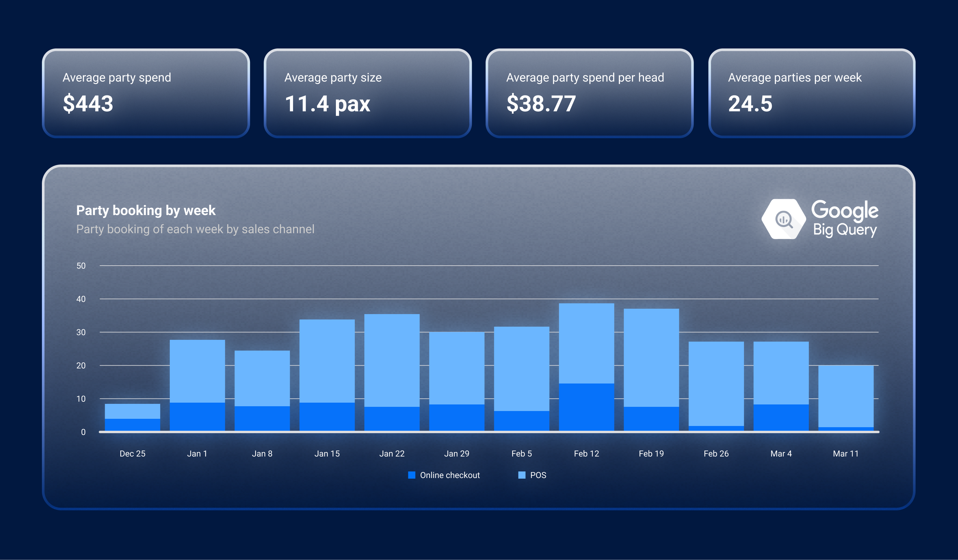Click the Feb 12 Online checkout bar segment
This screenshot has height=560, width=958.
click(x=586, y=407)
